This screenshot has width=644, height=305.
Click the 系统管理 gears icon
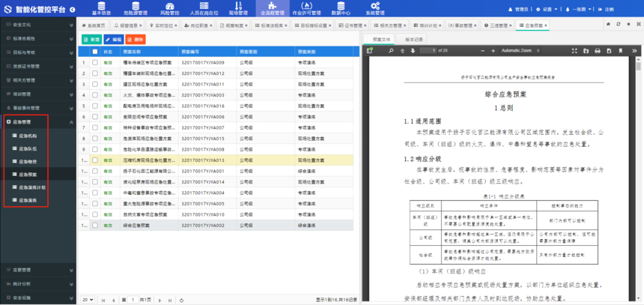point(375,6)
